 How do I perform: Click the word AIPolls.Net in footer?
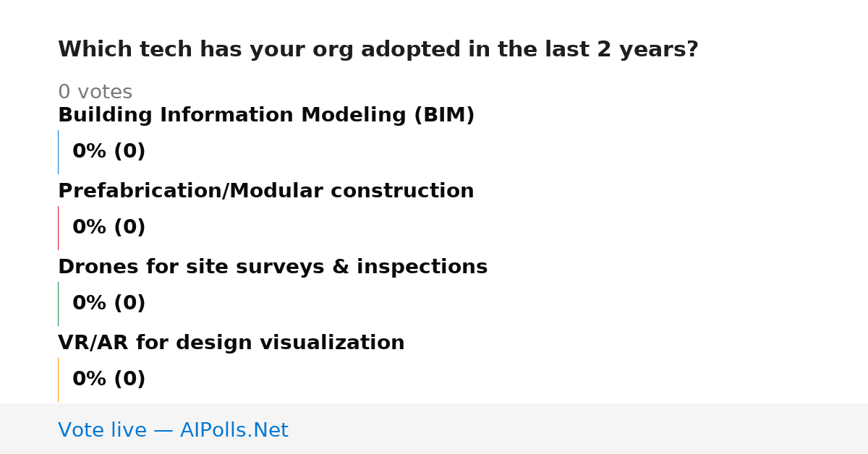pos(234,430)
